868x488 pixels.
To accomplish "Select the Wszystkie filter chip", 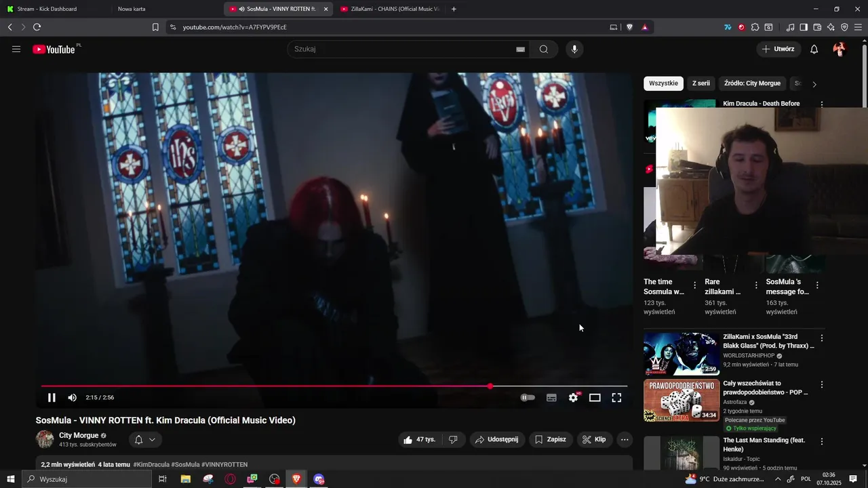I will click(663, 83).
